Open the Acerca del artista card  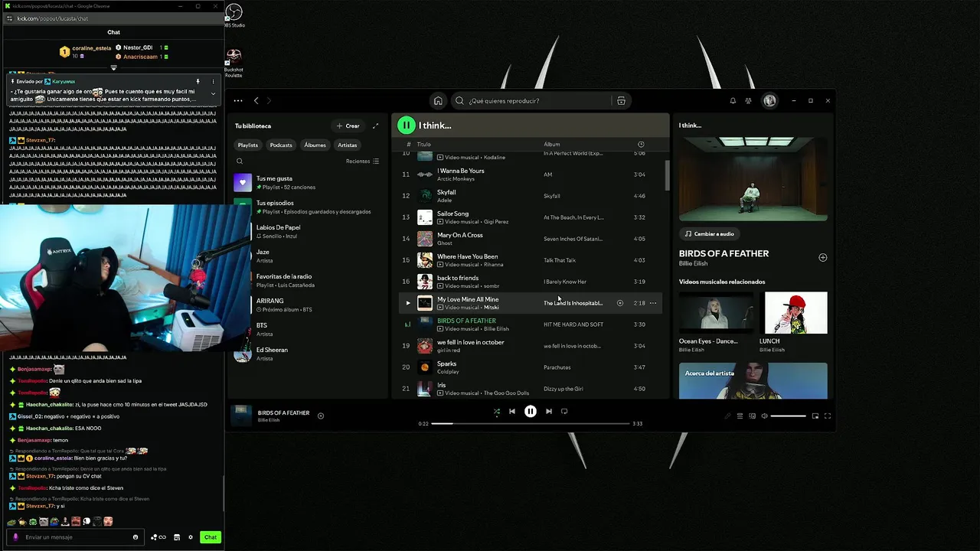pos(753,380)
